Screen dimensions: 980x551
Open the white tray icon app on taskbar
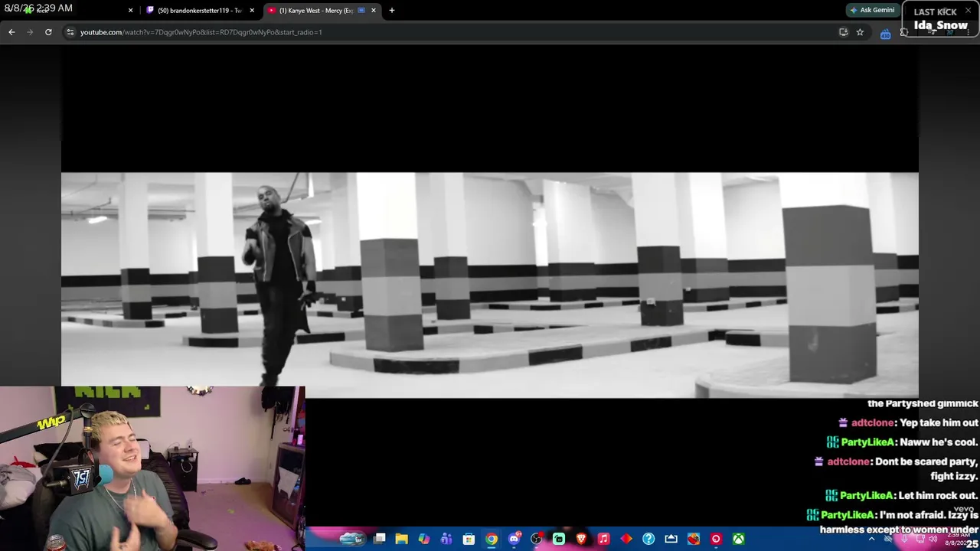[x=671, y=539]
